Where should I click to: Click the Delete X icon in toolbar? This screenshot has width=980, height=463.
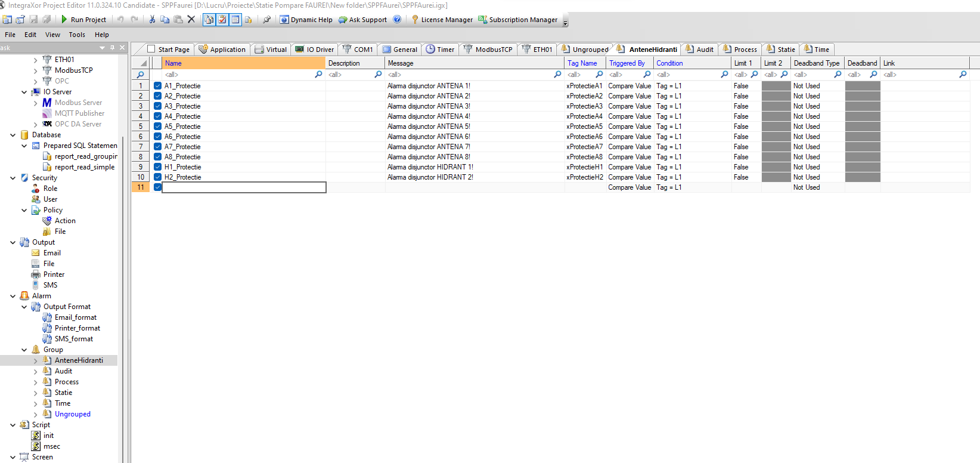click(x=191, y=19)
